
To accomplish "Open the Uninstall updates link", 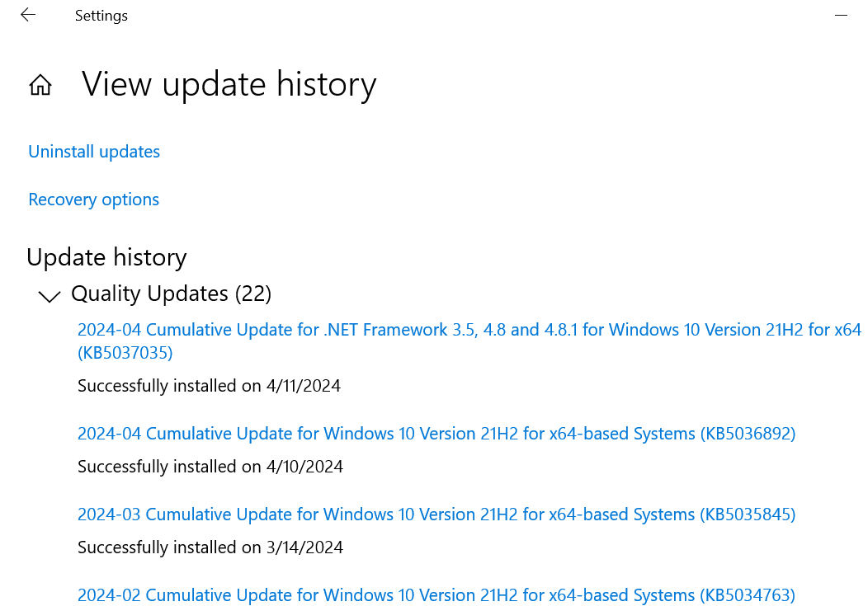I will point(94,152).
